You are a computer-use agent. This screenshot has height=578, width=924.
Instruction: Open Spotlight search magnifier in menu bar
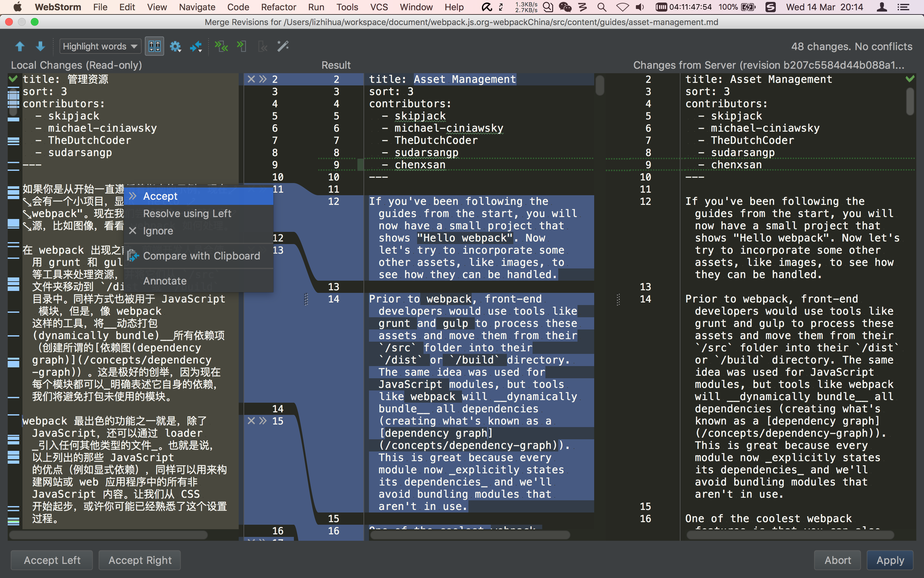click(x=602, y=7)
